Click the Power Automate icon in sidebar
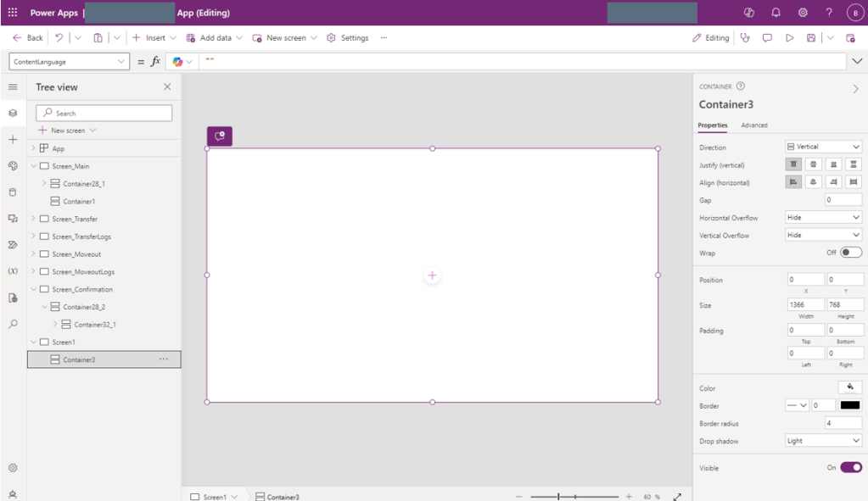The width and height of the screenshot is (868, 501). tap(13, 245)
